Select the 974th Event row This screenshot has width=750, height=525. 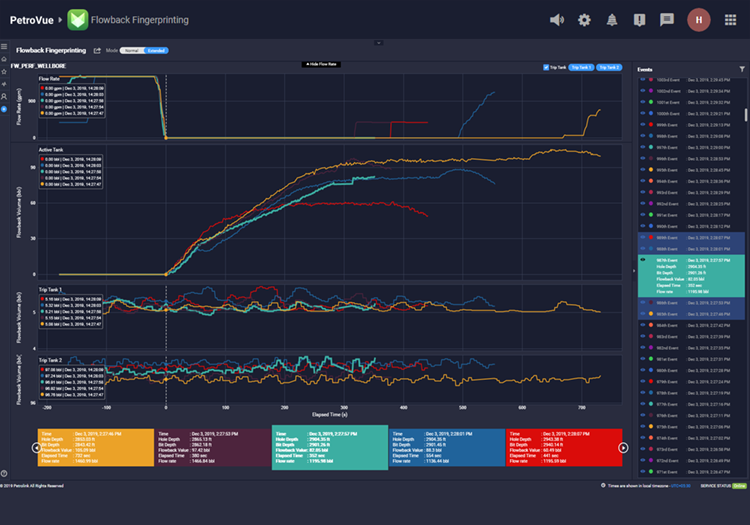[x=691, y=438]
